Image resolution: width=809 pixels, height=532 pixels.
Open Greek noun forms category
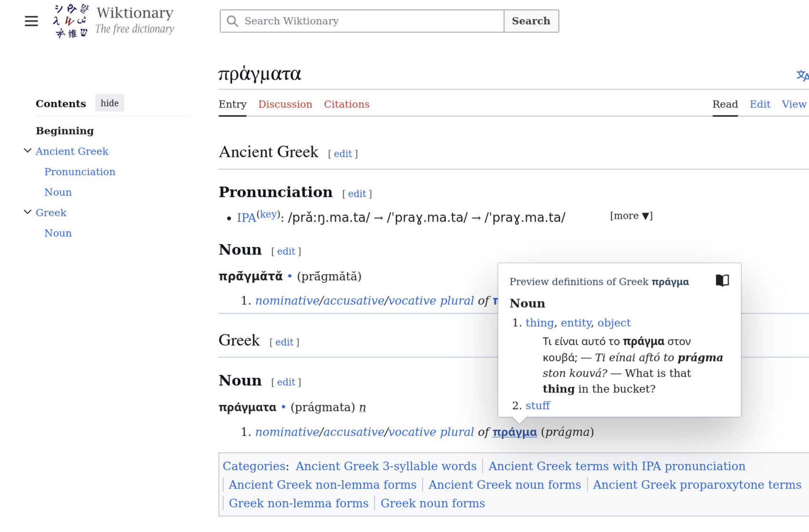[433, 503]
